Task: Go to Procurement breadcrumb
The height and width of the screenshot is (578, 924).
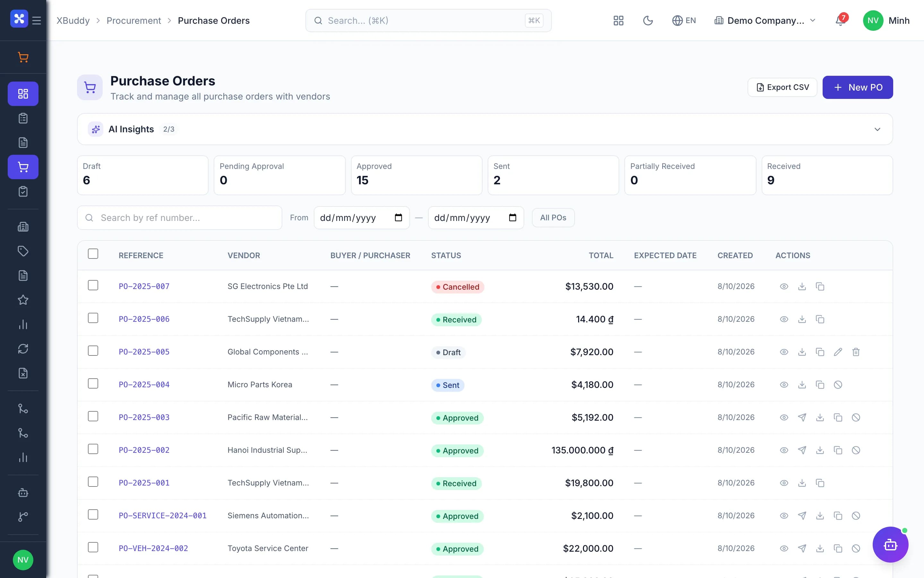Action: click(134, 21)
